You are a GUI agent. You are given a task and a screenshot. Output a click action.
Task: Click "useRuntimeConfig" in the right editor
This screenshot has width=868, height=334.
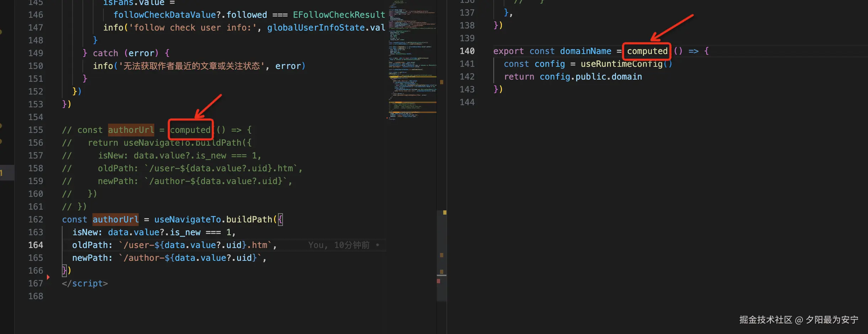coord(622,64)
